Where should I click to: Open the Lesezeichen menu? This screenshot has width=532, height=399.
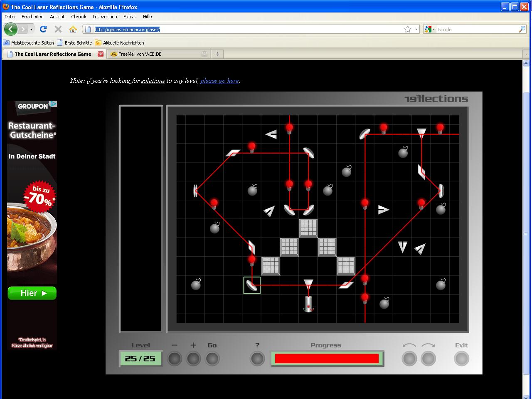105,17
